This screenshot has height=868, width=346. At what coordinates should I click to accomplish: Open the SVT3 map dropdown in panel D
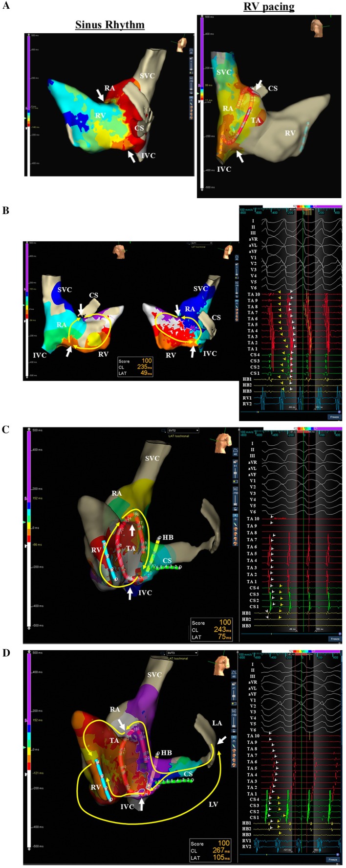182,653
